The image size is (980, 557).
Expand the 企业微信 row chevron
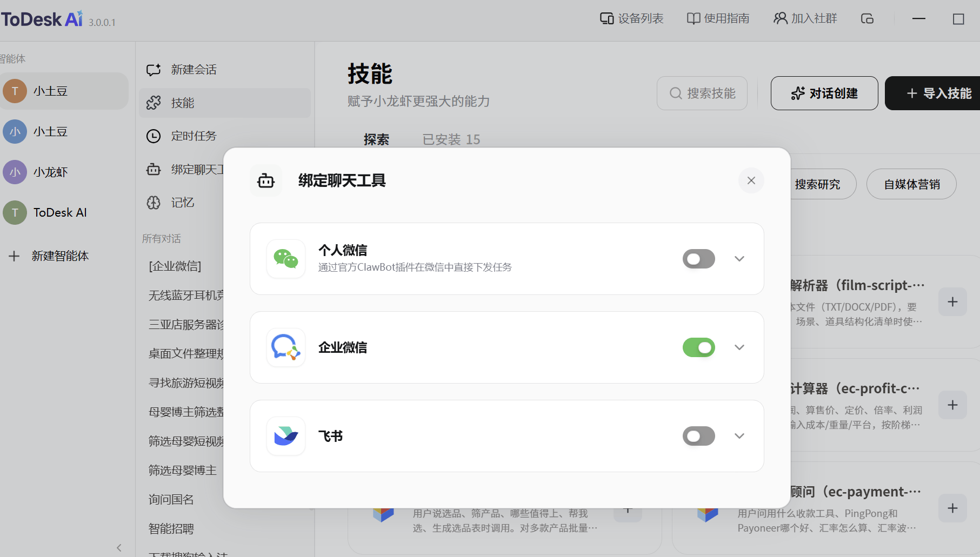739,347
